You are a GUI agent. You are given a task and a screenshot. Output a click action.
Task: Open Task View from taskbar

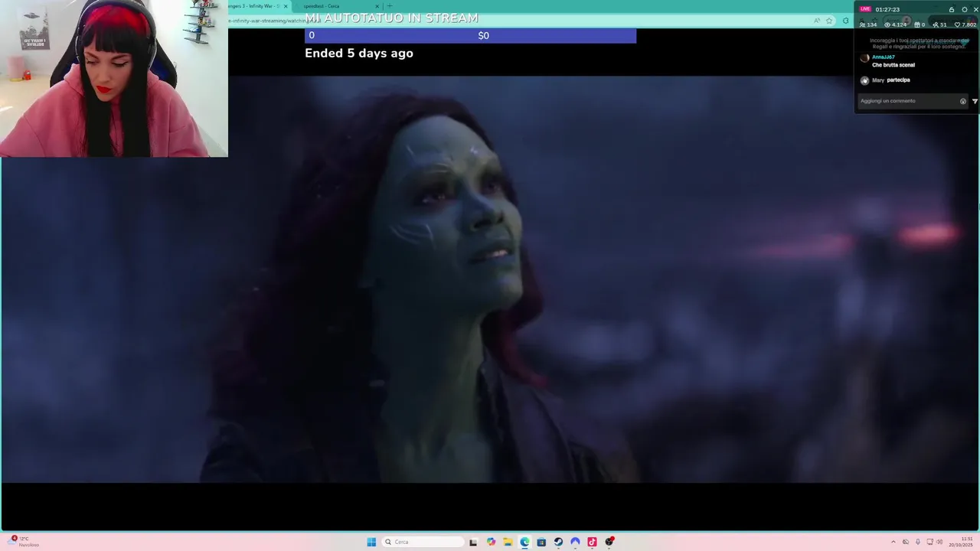pyautogui.click(x=473, y=542)
